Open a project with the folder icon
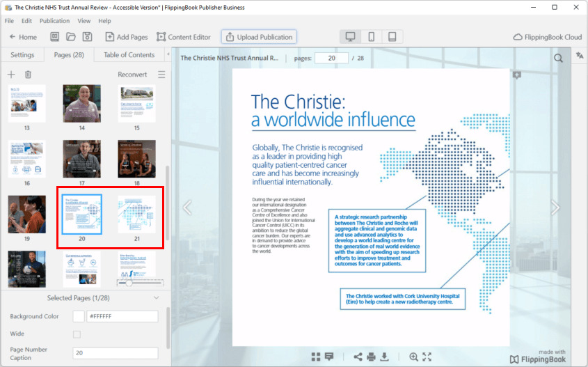Viewport: 588px width, 367px height. coord(71,37)
